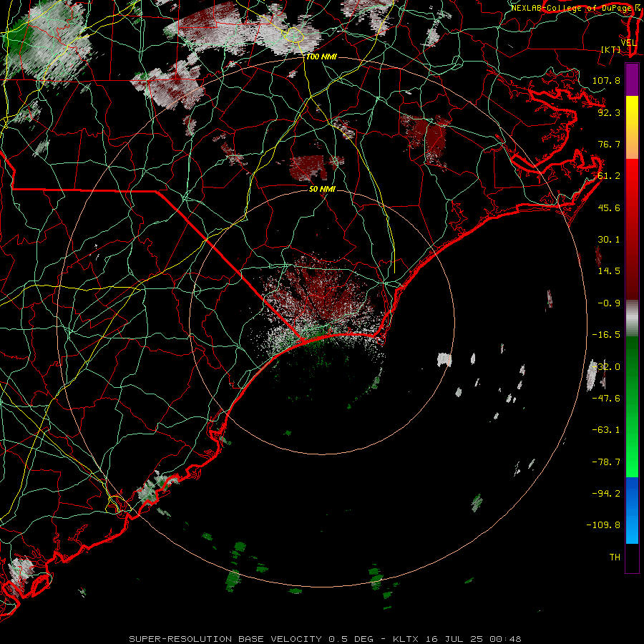
Task: Click the -63.1 legend value
Action: click(x=606, y=430)
